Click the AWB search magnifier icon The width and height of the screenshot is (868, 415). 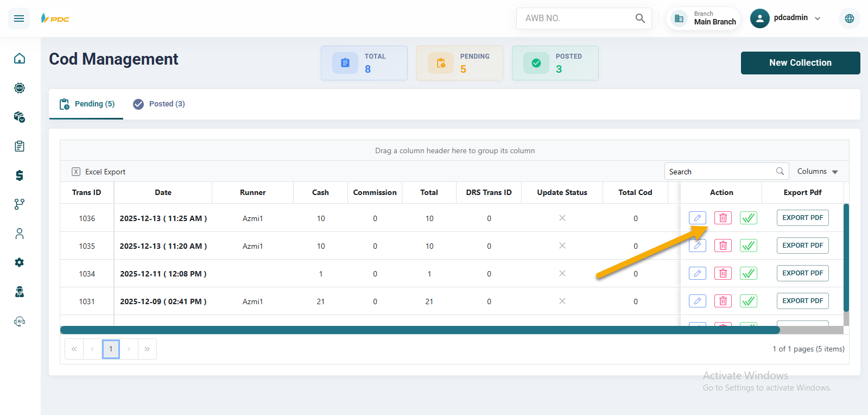pyautogui.click(x=640, y=18)
